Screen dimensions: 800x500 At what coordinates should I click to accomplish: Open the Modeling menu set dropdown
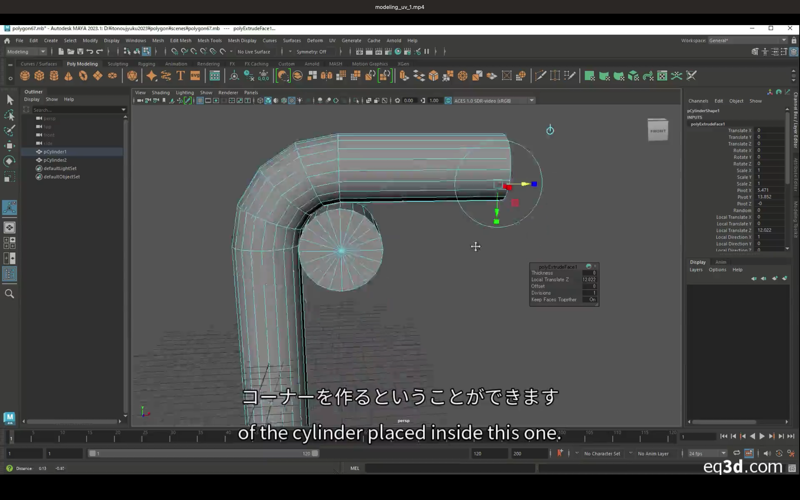(26, 51)
